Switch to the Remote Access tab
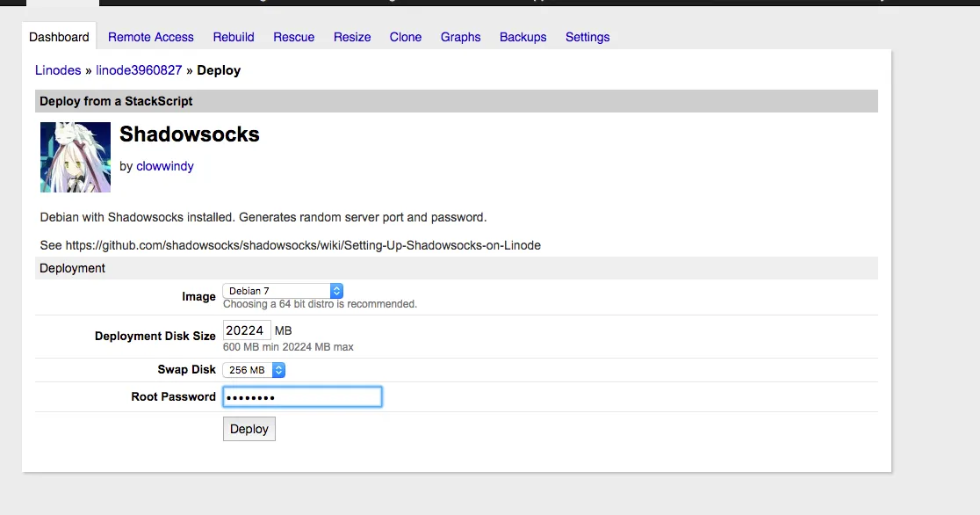The height and width of the screenshot is (515, 980). pos(151,37)
